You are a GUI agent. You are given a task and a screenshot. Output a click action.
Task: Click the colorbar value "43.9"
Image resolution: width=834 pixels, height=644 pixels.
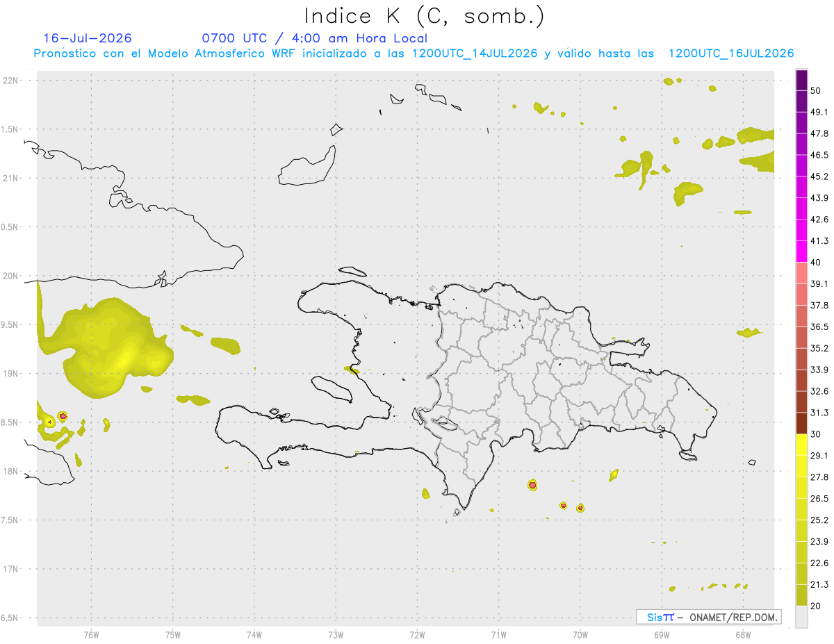pos(820,198)
